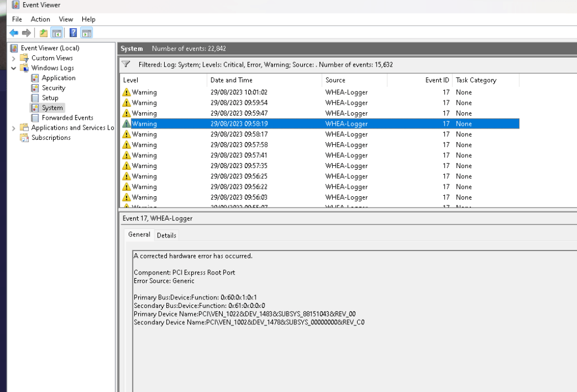
Task: Click the Subscriptions icon
Action: tap(24, 138)
